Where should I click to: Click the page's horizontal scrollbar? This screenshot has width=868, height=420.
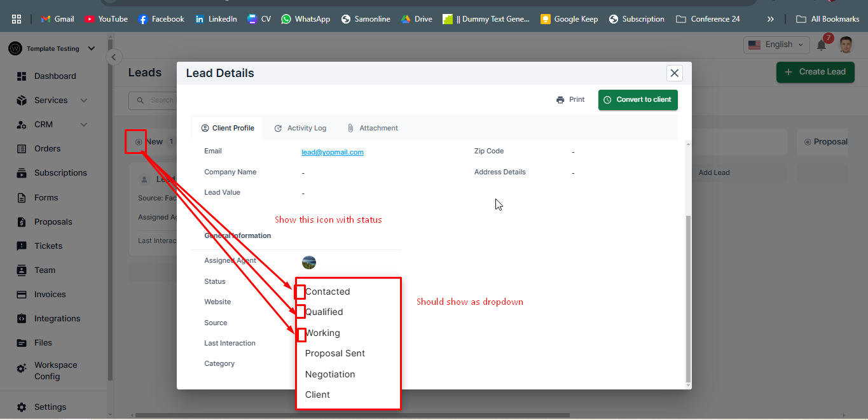[352, 416]
